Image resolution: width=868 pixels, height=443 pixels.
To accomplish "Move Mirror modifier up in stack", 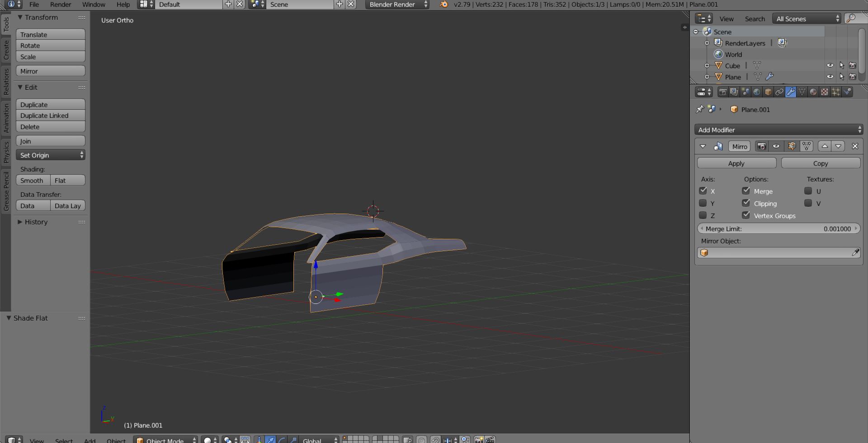I will [825, 146].
